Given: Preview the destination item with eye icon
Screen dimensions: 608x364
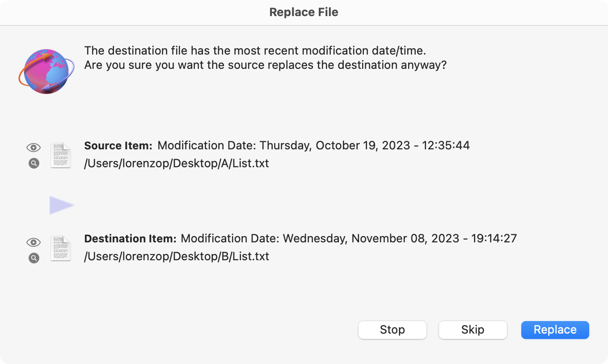Looking at the screenshot, I should 34,242.
